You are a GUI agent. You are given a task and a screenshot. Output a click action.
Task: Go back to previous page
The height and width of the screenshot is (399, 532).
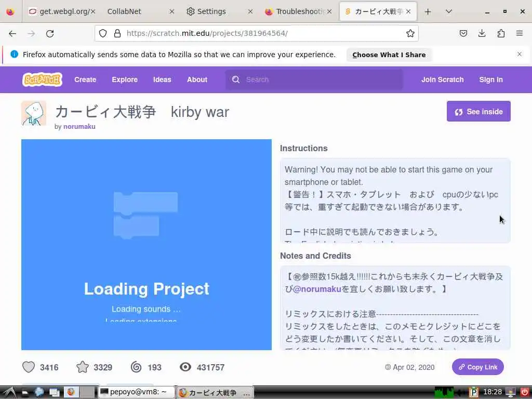[12, 33]
